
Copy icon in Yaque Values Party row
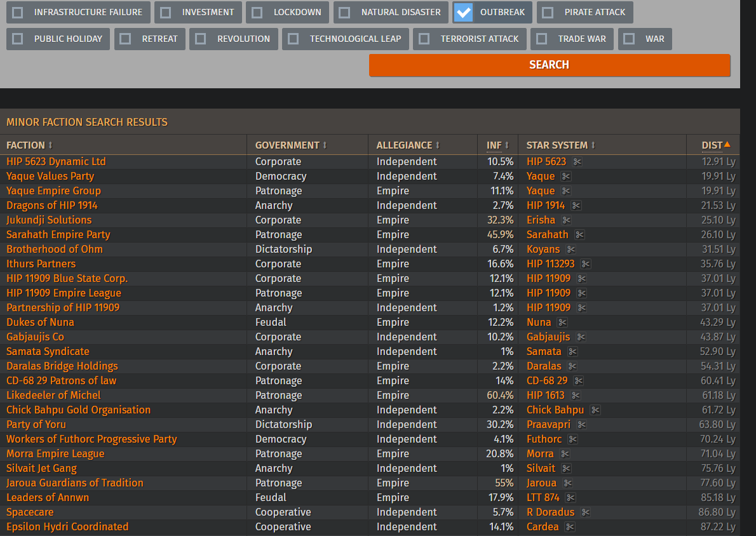coord(566,177)
